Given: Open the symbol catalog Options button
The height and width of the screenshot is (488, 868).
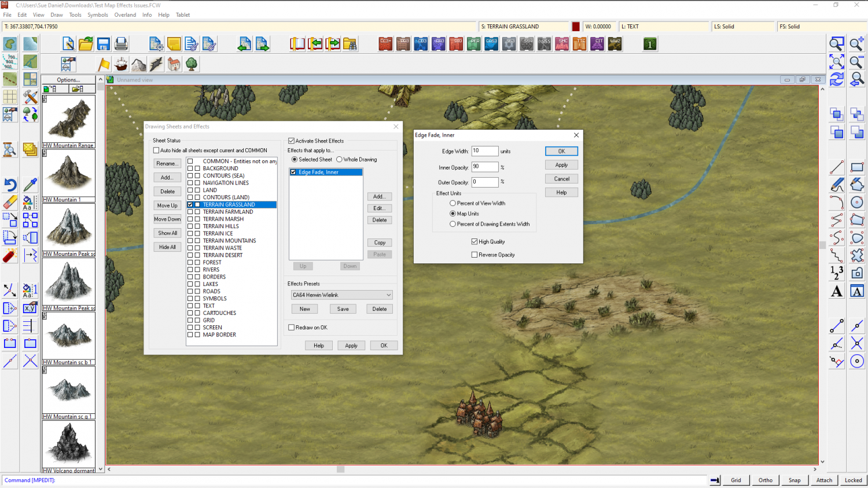Looking at the screenshot, I should click(68, 80).
